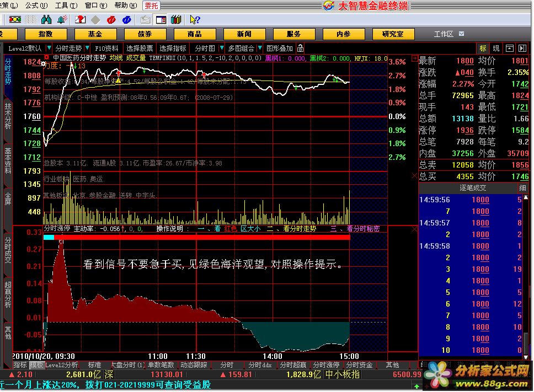Click the gray hatched pattern toolbar icon
The image size is (534, 392).
click(x=30, y=20)
